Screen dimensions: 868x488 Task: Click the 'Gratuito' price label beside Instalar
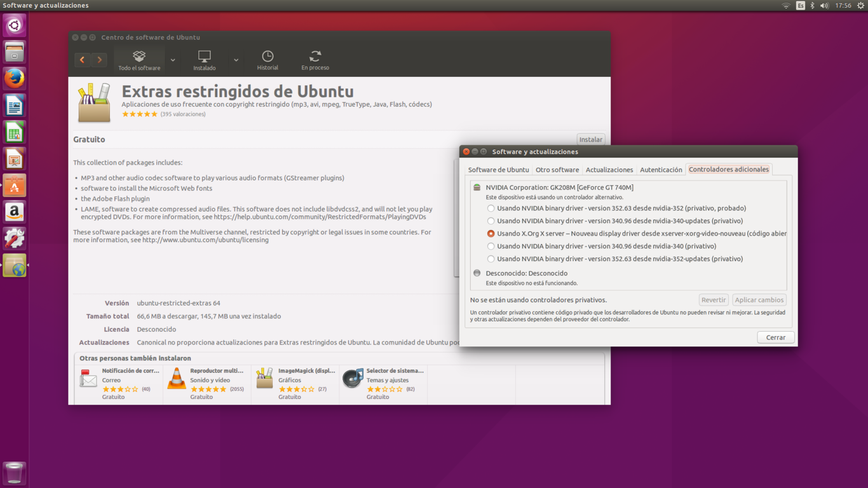[x=89, y=139]
